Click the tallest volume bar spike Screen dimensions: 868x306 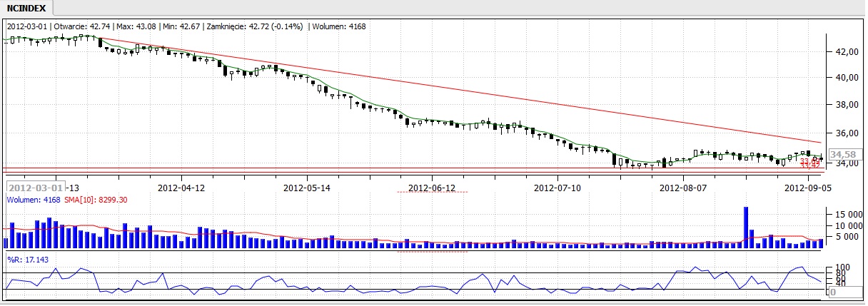746,227
